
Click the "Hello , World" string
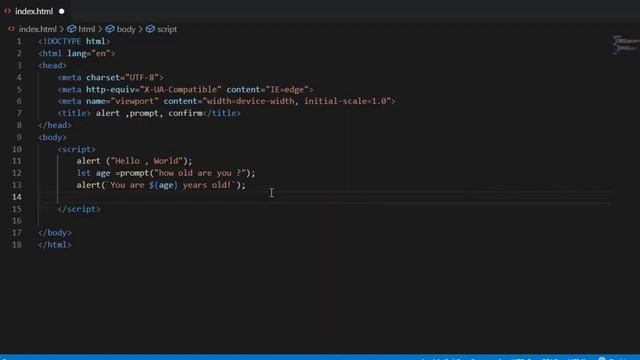click(147, 161)
